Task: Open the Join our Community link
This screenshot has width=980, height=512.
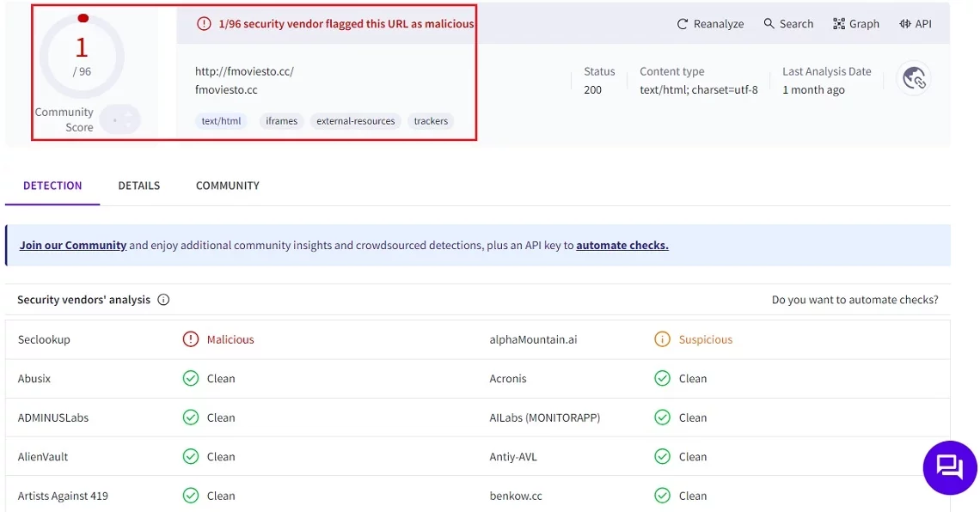Action: [72, 246]
